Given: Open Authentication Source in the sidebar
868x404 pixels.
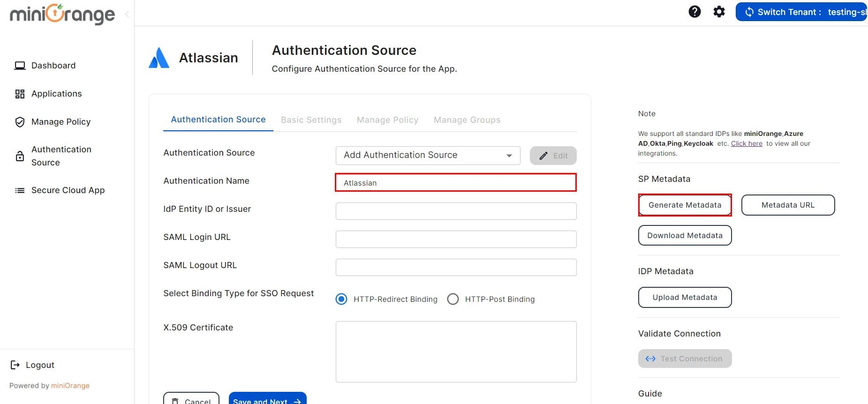Looking at the screenshot, I should [61, 156].
